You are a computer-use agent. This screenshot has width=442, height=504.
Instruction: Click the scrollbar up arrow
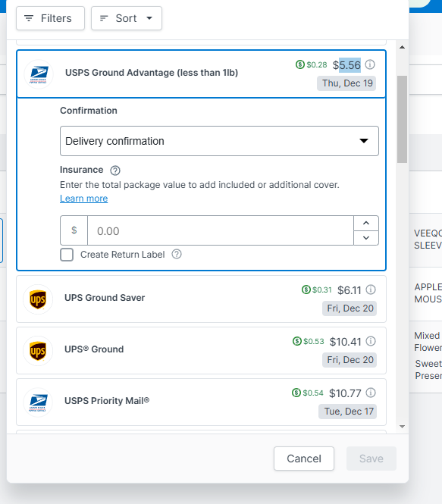402,47
